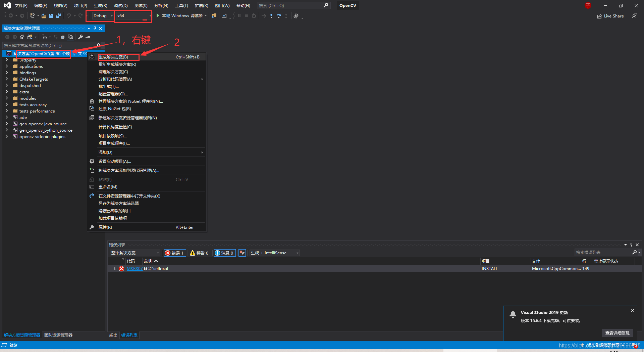
Task: Expand the applications folder node
Action: click(7, 66)
